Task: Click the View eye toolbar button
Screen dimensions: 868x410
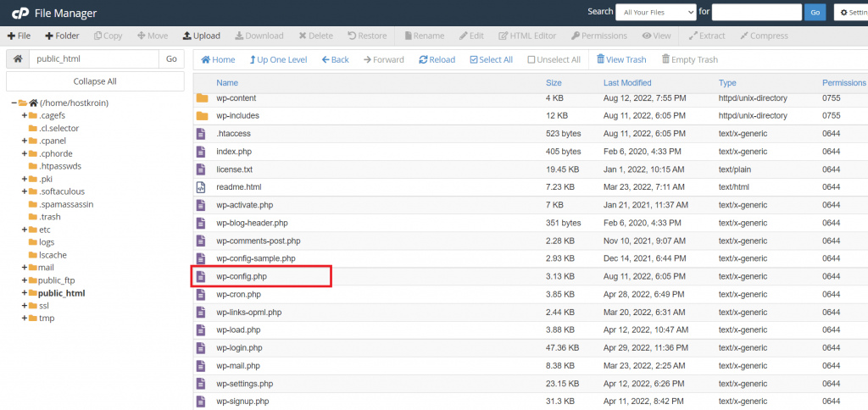Action: (657, 36)
